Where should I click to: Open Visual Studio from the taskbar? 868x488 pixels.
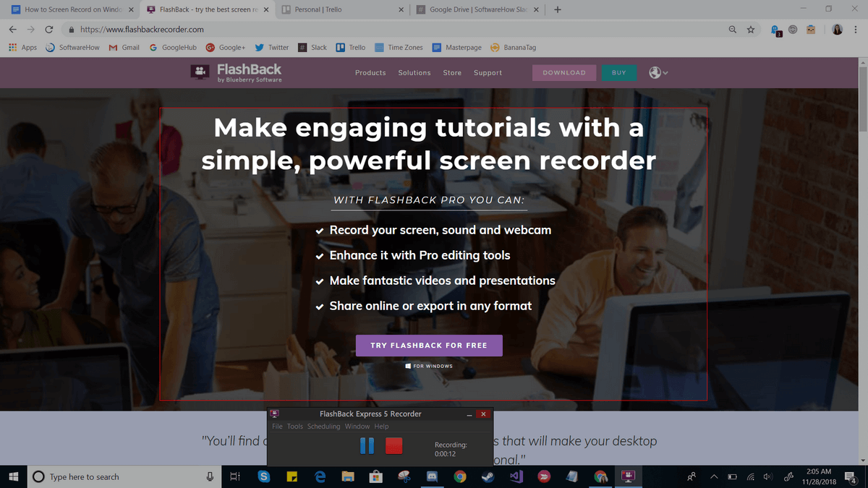point(516,476)
